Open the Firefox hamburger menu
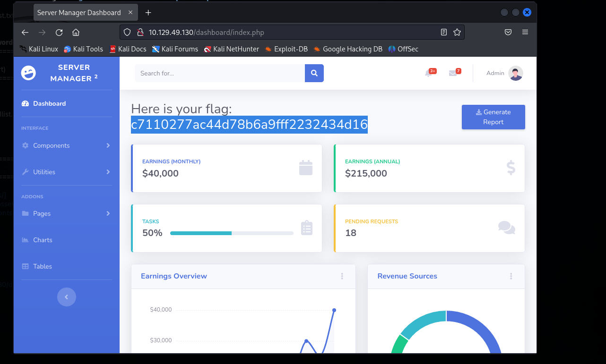This screenshot has height=364, width=606. (x=525, y=32)
